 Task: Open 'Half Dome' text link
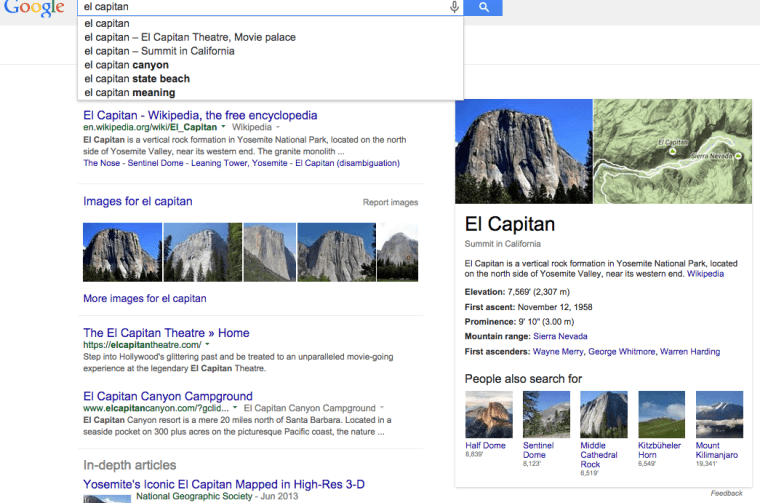click(485, 445)
